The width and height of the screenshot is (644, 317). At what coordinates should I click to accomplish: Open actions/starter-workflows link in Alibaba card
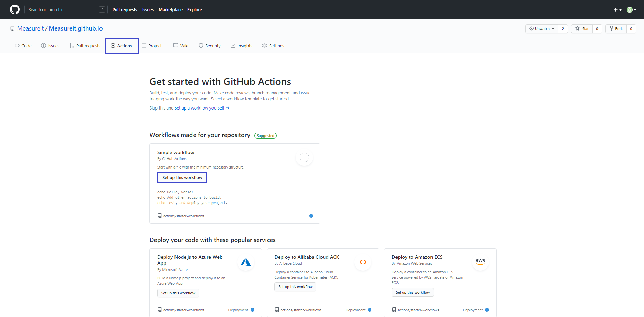[x=301, y=310]
